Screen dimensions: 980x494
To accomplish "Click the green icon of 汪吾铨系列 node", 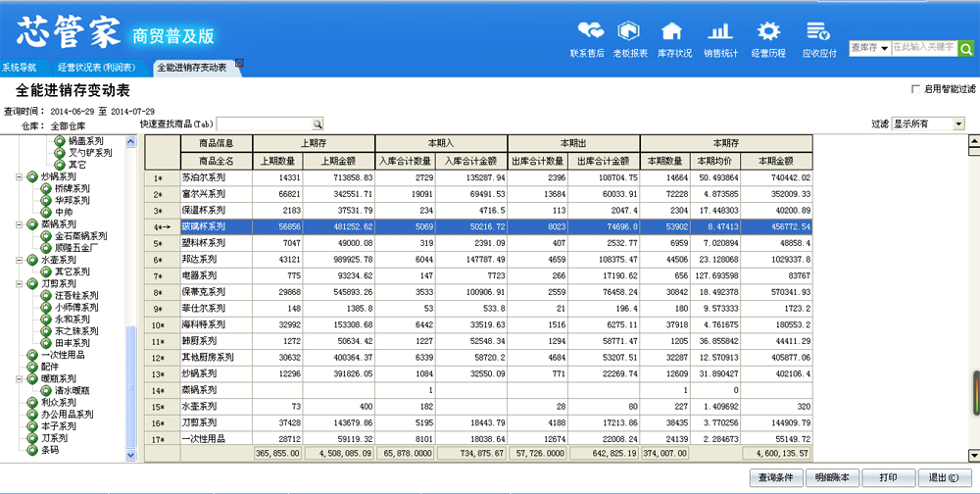I will (46, 295).
